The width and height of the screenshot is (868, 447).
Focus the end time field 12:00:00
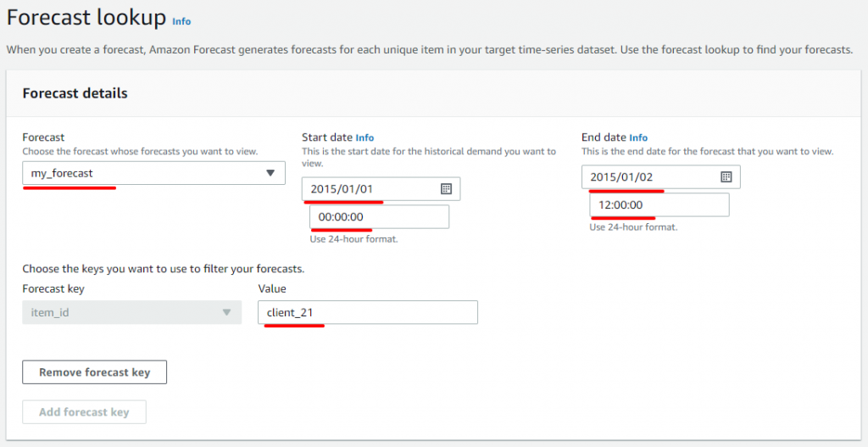[659, 205]
